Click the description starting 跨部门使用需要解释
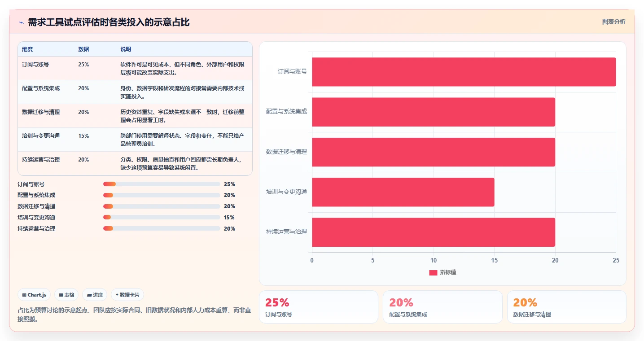 pos(182,140)
